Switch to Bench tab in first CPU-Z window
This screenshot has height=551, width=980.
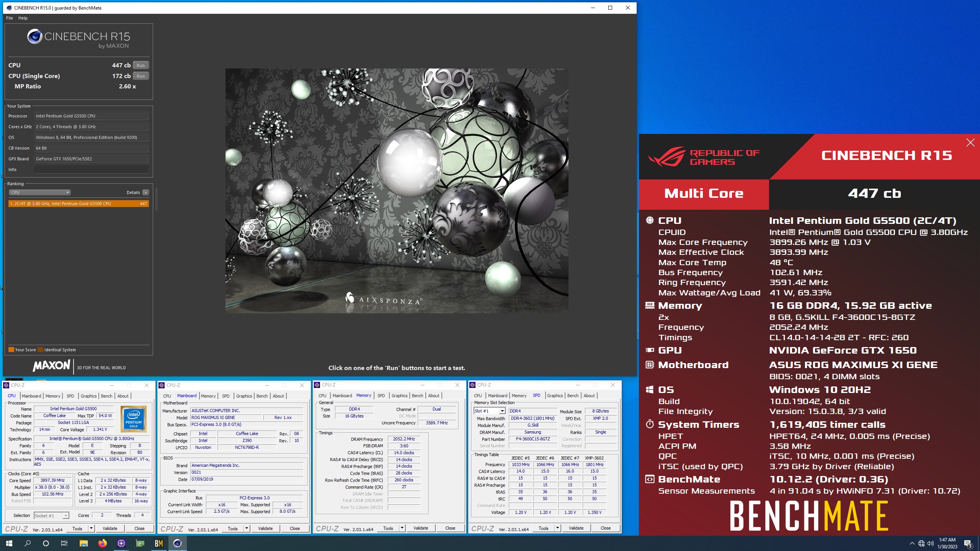(107, 396)
